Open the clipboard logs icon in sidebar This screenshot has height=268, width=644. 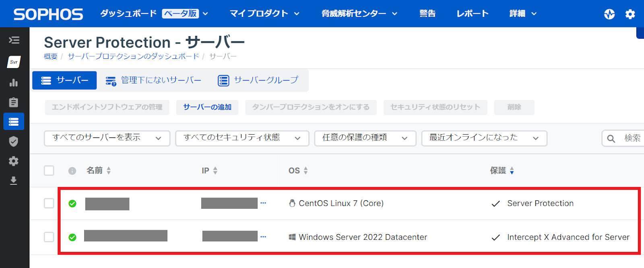click(x=14, y=102)
